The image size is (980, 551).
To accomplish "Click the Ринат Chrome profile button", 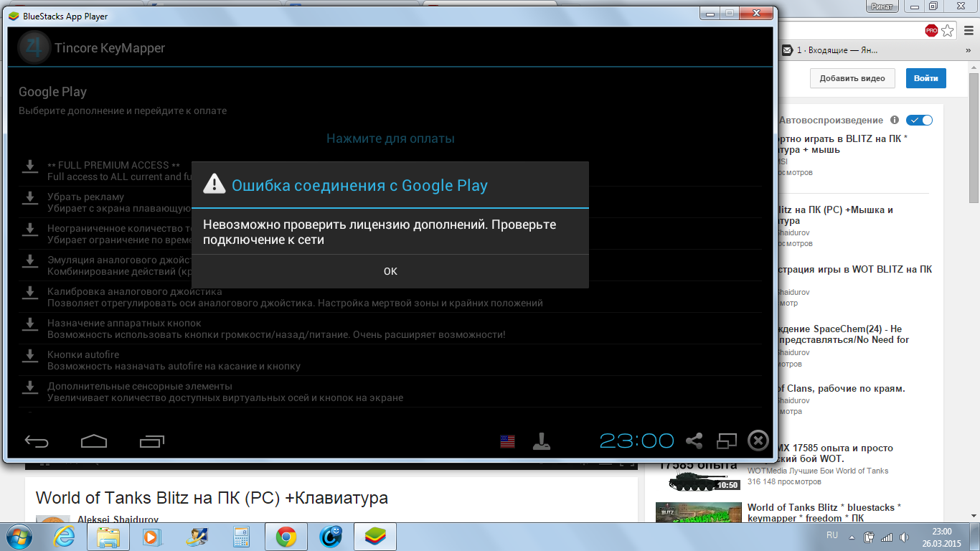I will click(x=882, y=6).
